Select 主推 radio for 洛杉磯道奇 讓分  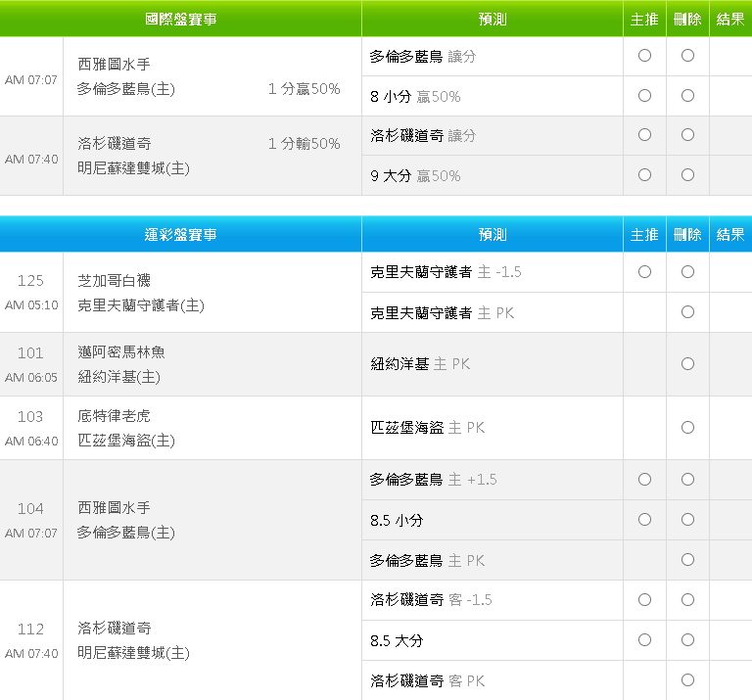(x=644, y=135)
